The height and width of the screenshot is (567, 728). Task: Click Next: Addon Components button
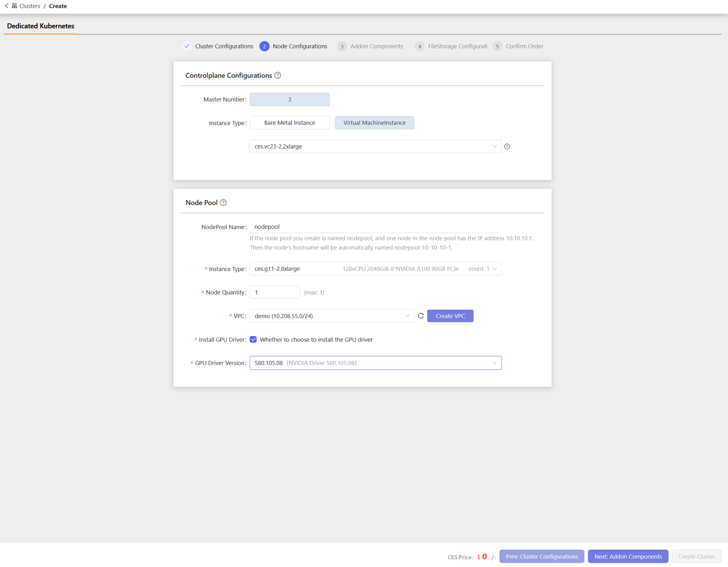[x=628, y=556]
